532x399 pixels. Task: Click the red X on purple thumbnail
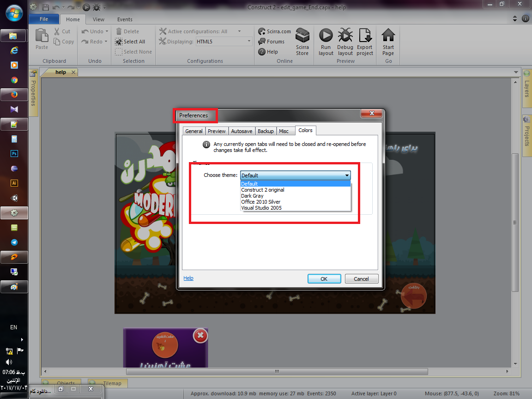tap(200, 336)
